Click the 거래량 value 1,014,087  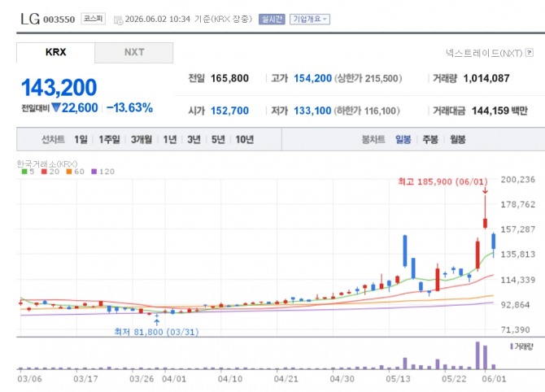pyautogui.click(x=486, y=78)
